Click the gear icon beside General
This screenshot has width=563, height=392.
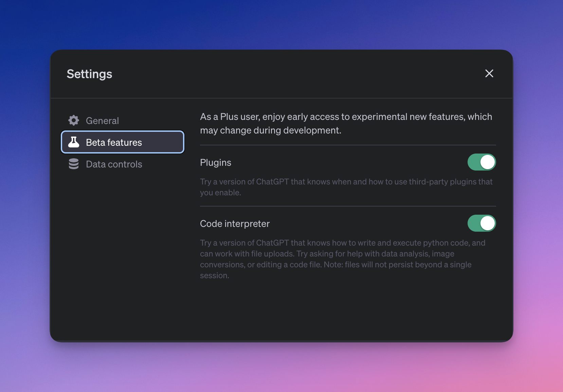pos(74,120)
